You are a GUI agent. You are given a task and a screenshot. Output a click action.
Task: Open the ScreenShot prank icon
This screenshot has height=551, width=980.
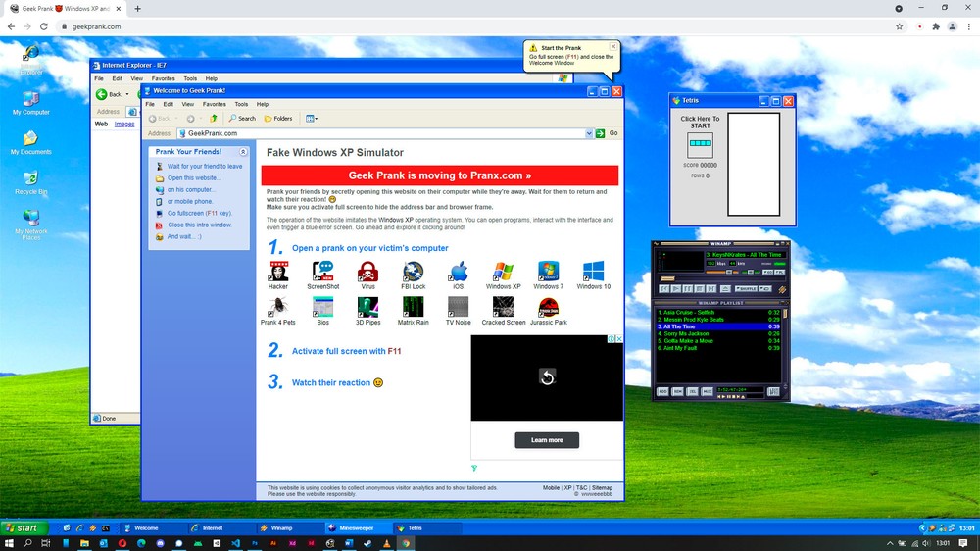coord(322,275)
